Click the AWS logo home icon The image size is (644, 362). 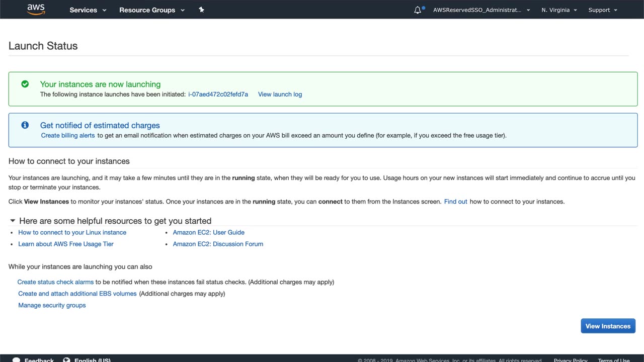(x=36, y=10)
